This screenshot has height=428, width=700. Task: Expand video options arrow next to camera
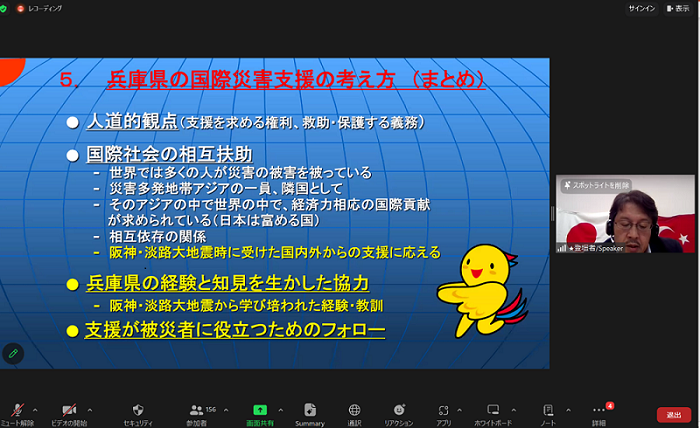90,410
